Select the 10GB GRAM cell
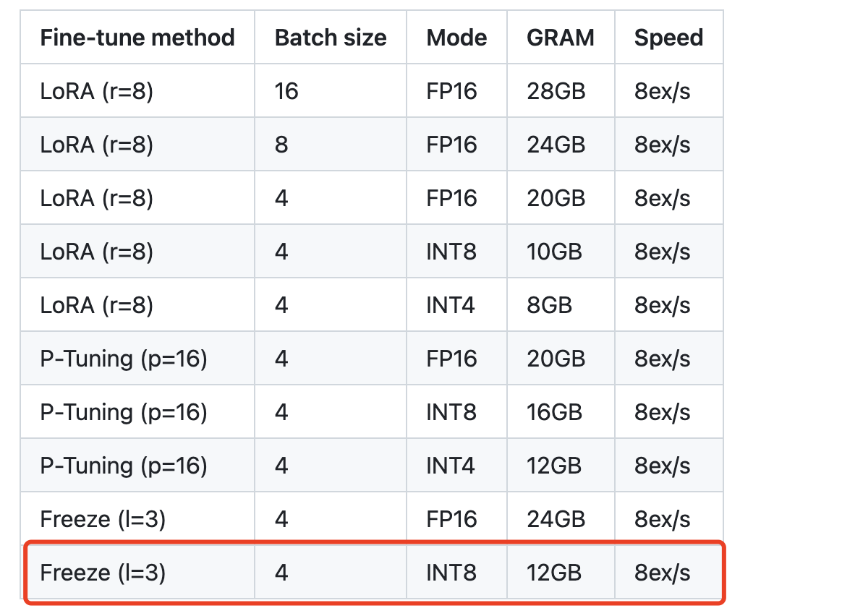This screenshot has width=842, height=616. click(554, 252)
